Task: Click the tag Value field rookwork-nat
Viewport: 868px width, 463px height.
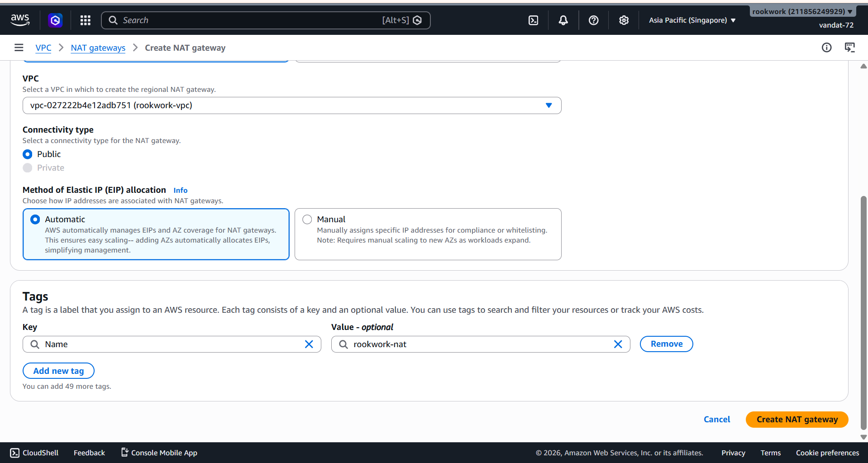Action: coord(481,344)
